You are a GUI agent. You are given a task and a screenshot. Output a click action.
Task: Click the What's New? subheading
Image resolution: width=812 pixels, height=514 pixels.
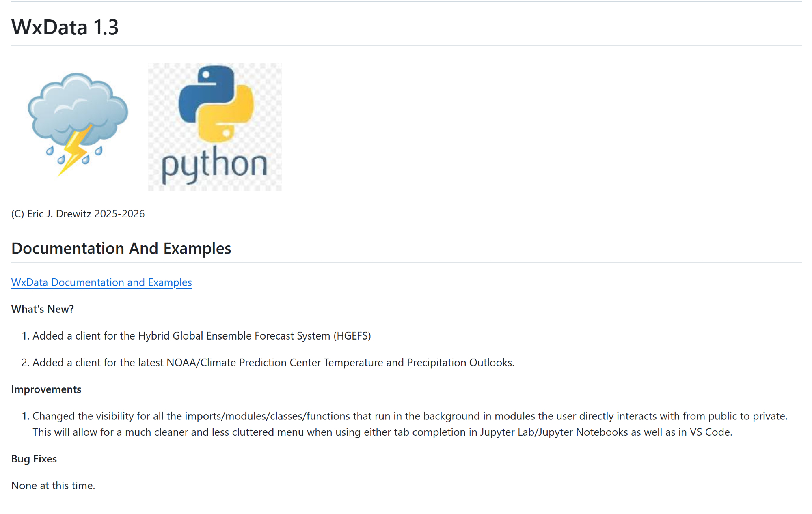tap(43, 309)
